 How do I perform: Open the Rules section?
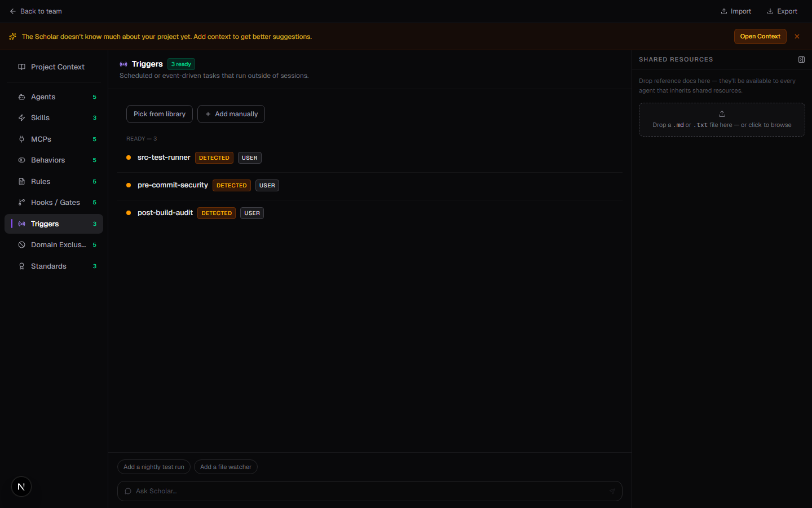tap(54, 182)
